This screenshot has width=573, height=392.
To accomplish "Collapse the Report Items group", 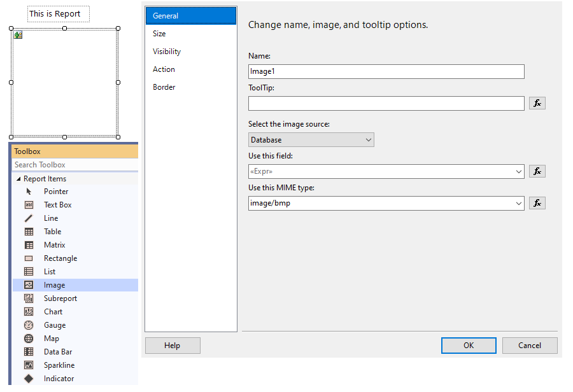I will [18, 179].
